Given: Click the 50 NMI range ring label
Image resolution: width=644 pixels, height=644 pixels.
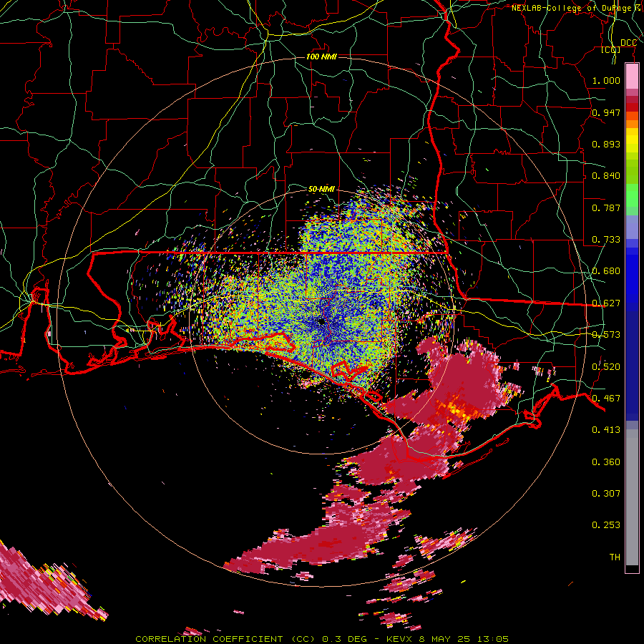Looking at the screenshot, I should [321, 189].
